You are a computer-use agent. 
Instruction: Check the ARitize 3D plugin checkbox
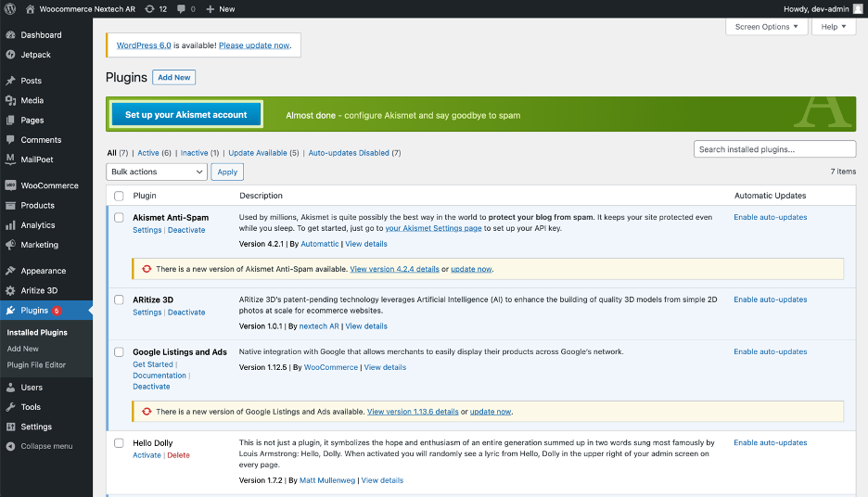pos(119,300)
